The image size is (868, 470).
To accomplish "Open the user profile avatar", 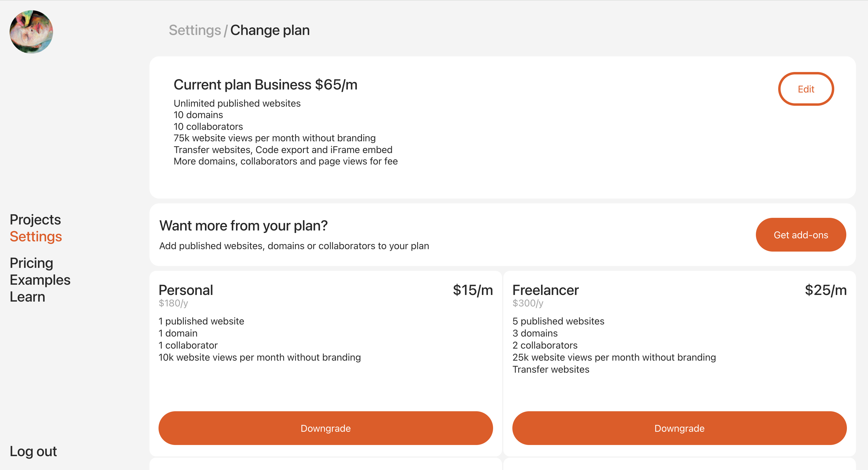I will click(31, 32).
